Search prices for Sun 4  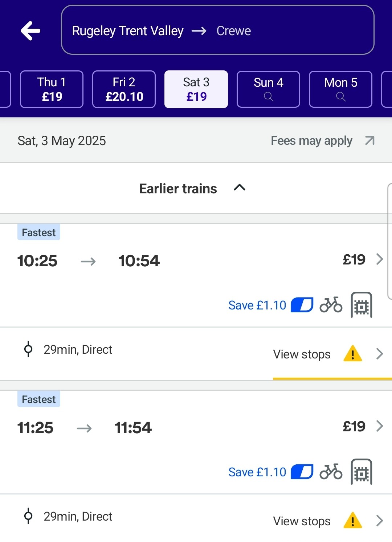coord(268,89)
